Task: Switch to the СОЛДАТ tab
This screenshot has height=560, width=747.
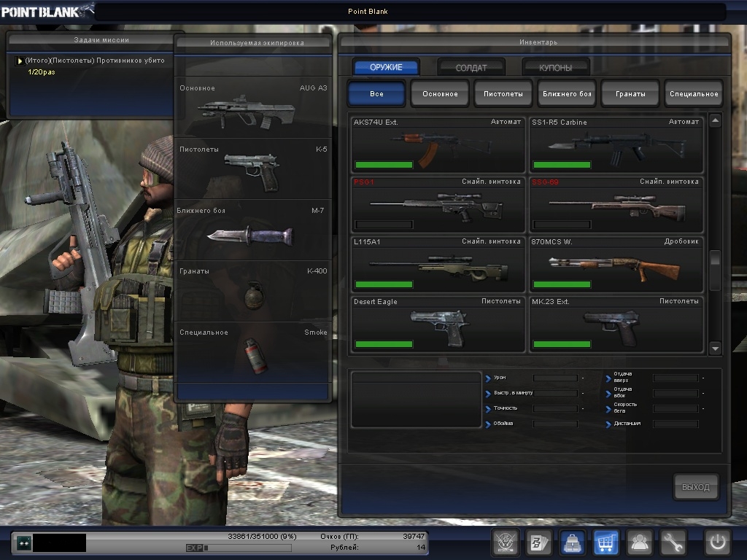Action: coord(471,67)
